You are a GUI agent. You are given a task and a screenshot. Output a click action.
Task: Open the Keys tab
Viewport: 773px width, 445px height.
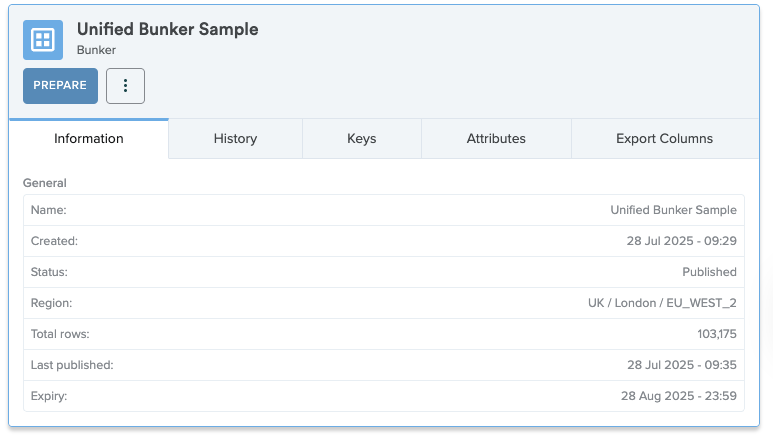click(362, 139)
